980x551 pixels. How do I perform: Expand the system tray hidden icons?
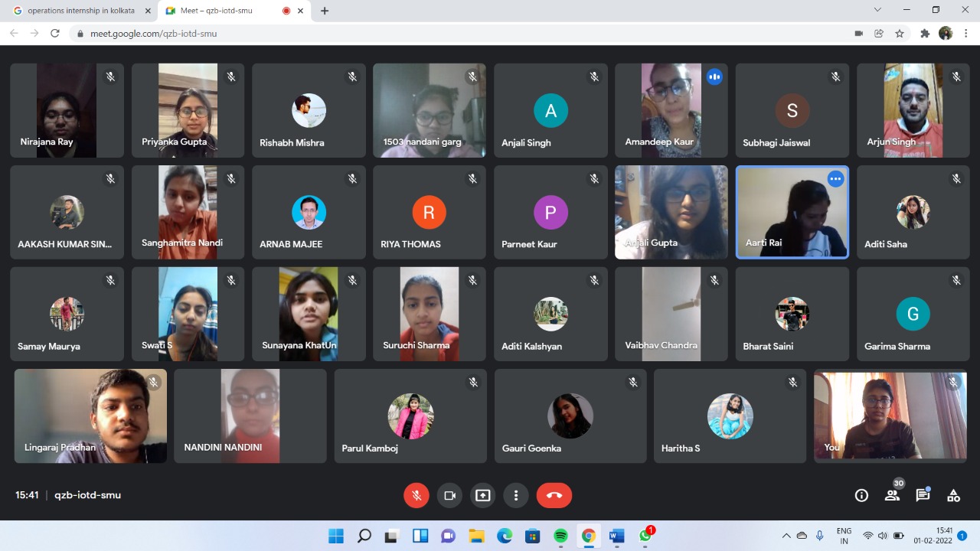[x=786, y=536]
